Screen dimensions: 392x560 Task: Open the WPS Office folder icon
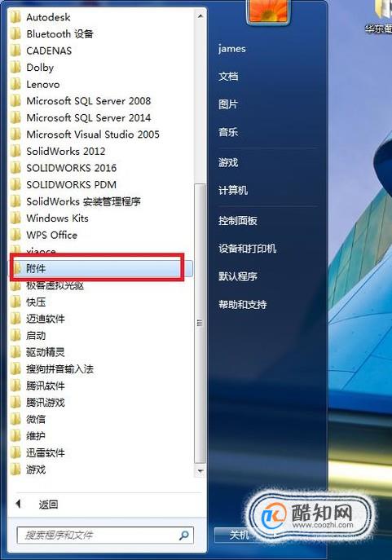(x=15, y=235)
